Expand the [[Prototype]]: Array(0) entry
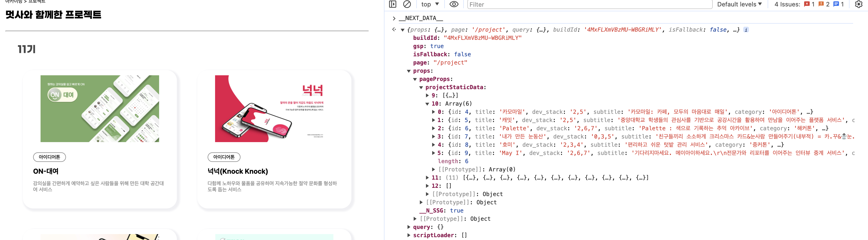This screenshot has width=868, height=240. coord(433,169)
